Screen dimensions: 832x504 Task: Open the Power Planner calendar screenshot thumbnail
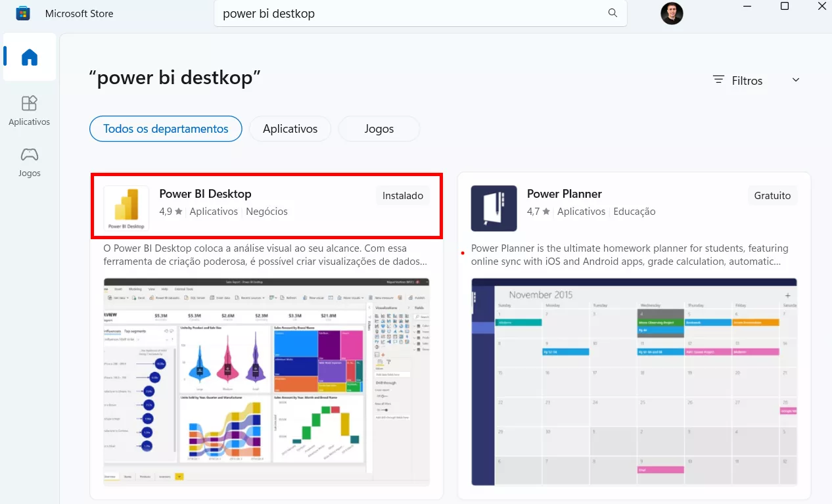tap(634, 381)
